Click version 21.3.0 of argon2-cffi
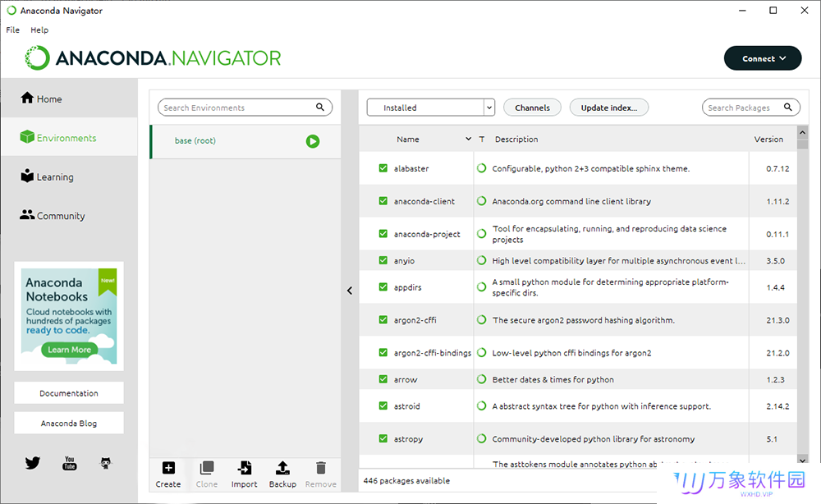The width and height of the screenshot is (821, 504). coord(777,320)
